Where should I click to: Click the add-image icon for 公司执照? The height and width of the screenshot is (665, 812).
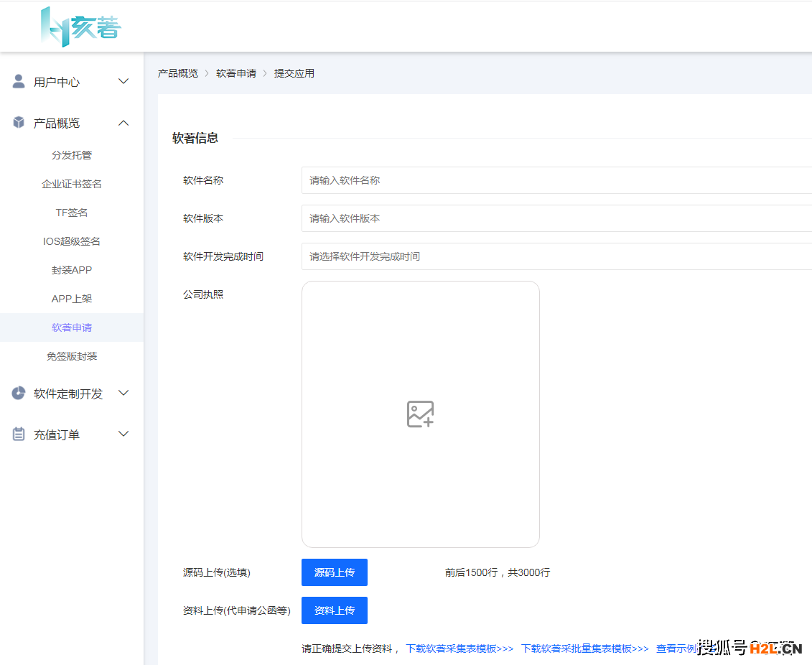pyautogui.click(x=420, y=414)
